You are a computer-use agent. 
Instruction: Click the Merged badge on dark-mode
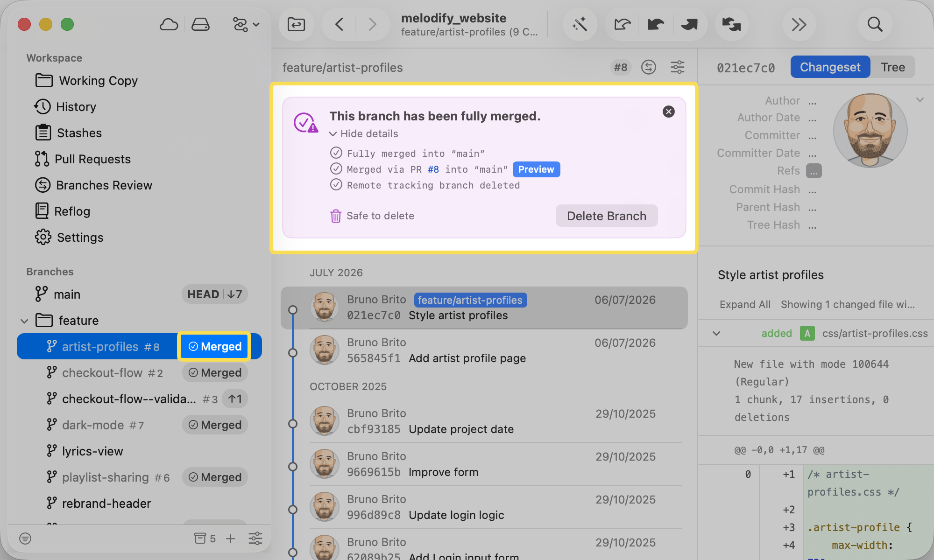215,425
